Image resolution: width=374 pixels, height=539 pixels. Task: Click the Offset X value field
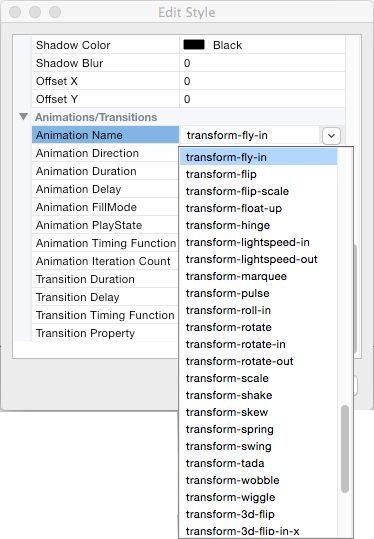[x=262, y=81]
